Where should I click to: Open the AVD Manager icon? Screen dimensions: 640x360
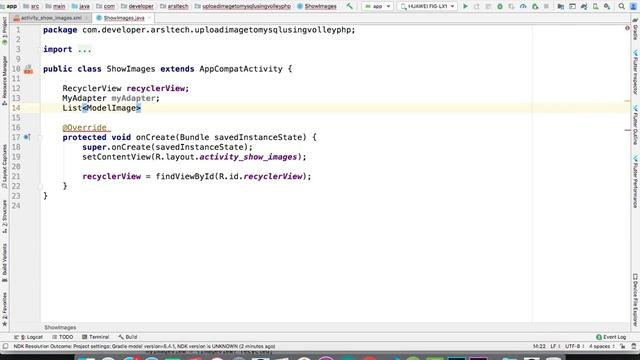click(596, 6)
